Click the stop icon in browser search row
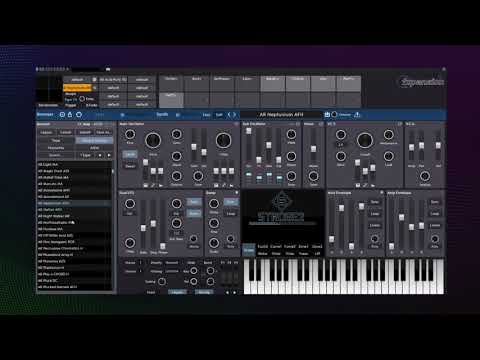The width and height of the screenshot is (480, 360). pos(100,155)
